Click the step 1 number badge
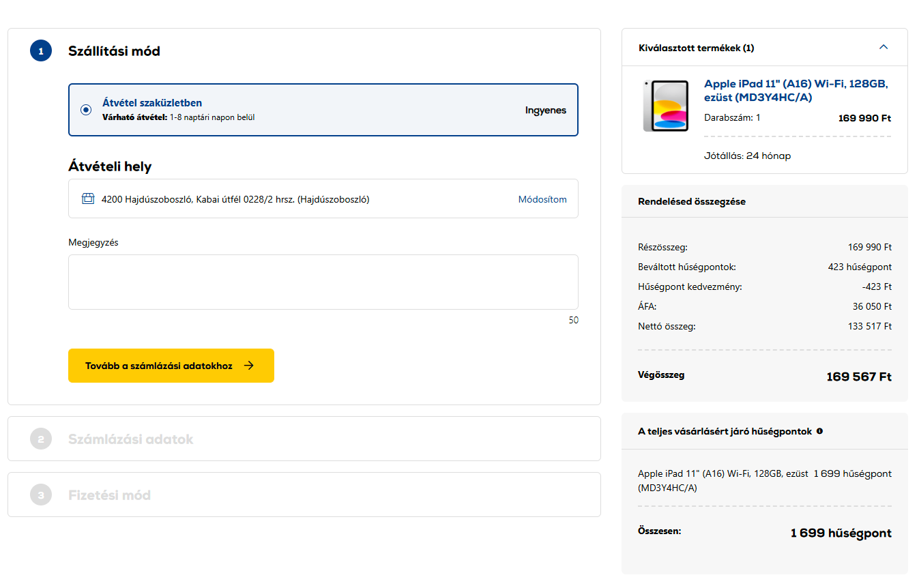This screenshot has width=919, height=588. click(41, 50)
